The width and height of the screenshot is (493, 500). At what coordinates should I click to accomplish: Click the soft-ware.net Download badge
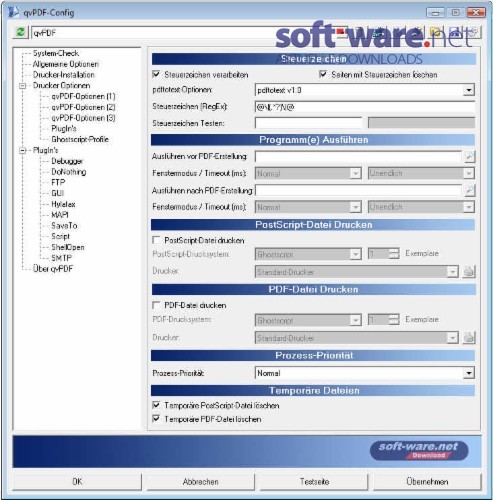(419, 450)
